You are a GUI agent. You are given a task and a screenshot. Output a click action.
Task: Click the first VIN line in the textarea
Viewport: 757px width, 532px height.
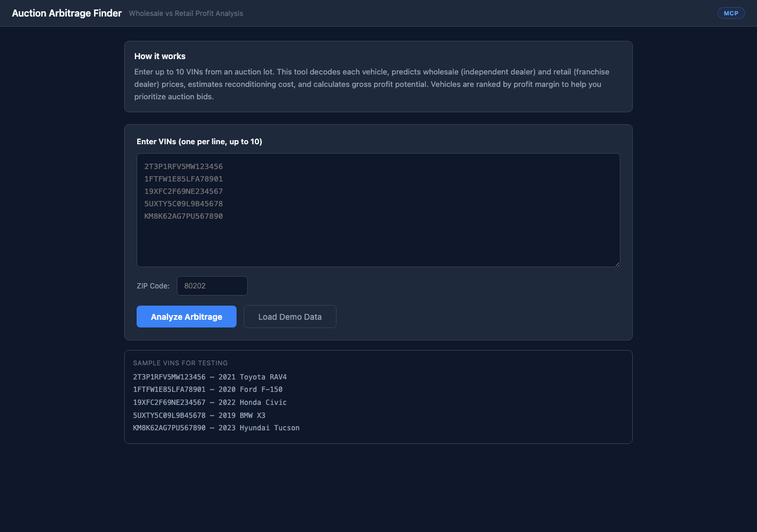coord(183,166)
